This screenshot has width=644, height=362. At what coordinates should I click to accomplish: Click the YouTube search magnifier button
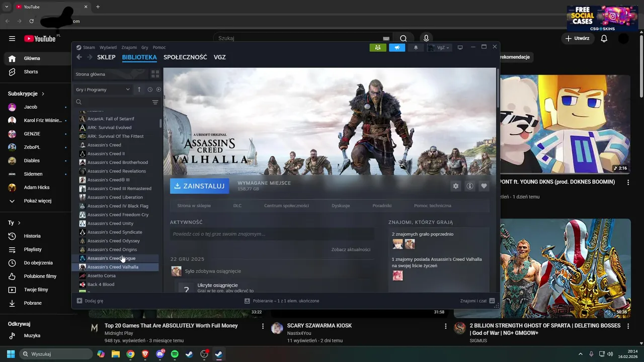click(x=404, y=38)
